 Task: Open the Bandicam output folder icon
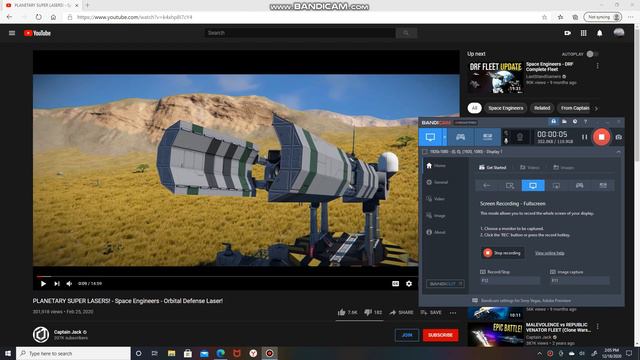(564, 122)
